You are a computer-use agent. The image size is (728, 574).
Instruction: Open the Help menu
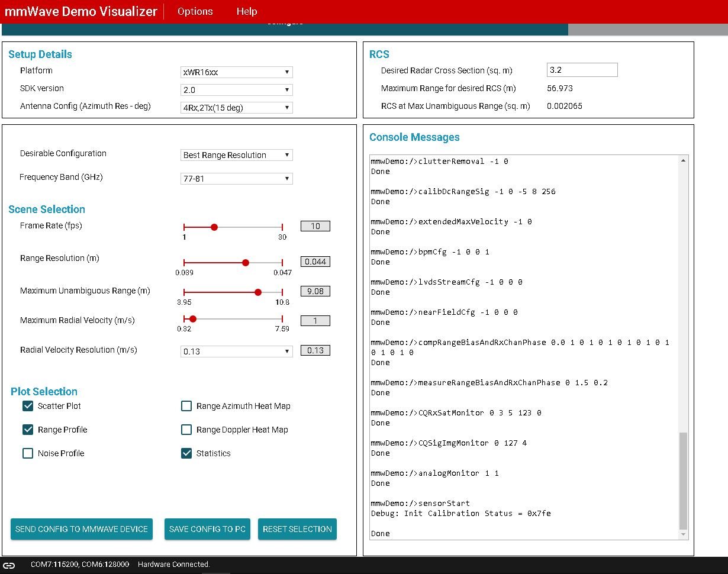[247, 11]
